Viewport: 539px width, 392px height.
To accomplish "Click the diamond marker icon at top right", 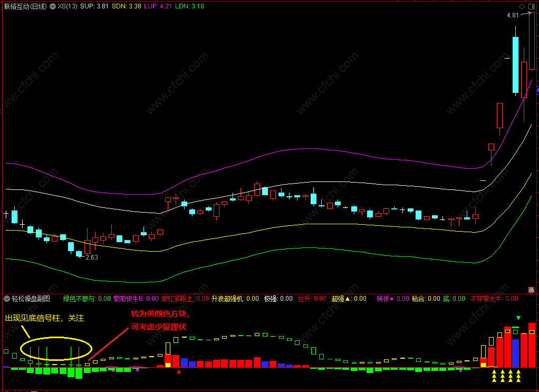I will tap(522, 6).
